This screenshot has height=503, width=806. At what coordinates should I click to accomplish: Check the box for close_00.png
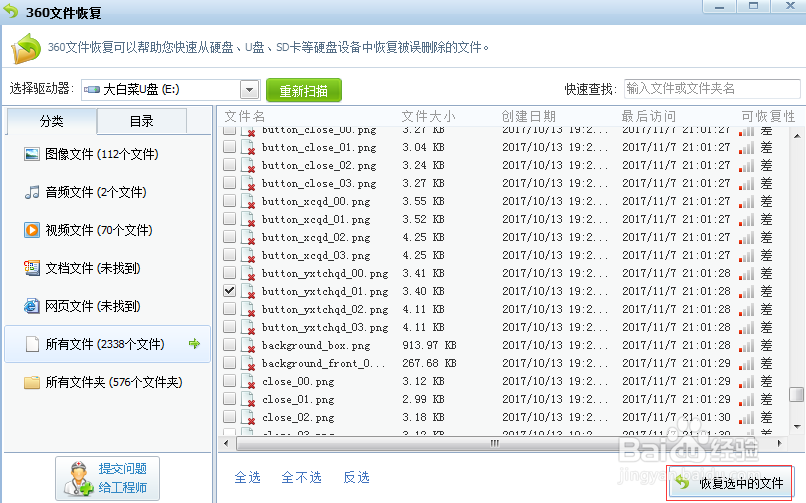click(x=229, y=381)
